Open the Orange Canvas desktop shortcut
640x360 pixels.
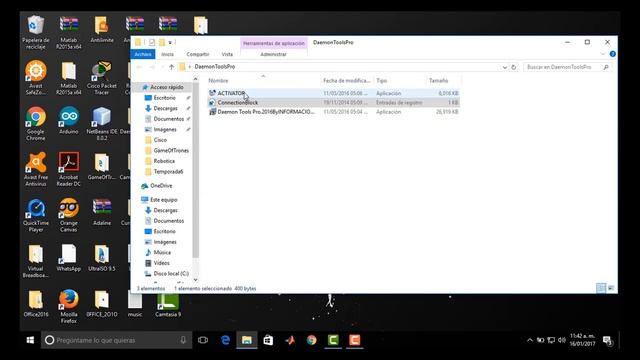click(x=69, y=215)
